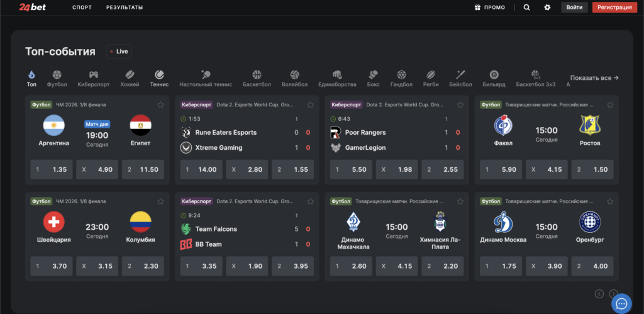The width and height of the screenshot is (644, 314).
Task: Favorite the Динамо Москва vs Оренбург match
Action: tap(610, 201)
